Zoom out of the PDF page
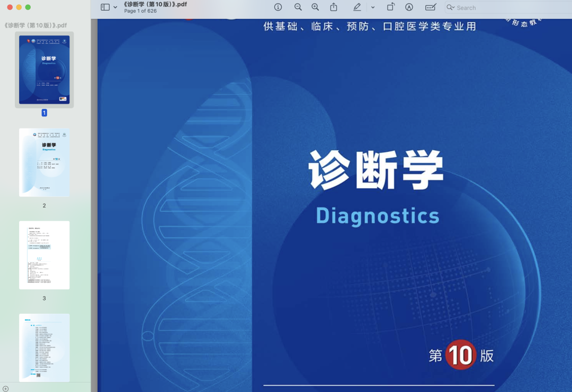The image size is (572, 392). 298,7
